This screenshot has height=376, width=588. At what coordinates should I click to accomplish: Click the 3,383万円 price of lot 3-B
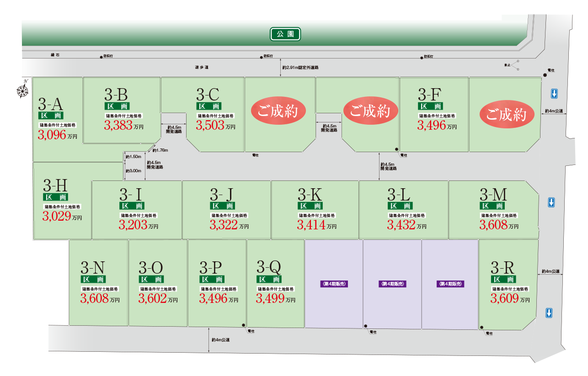(123, 126)
